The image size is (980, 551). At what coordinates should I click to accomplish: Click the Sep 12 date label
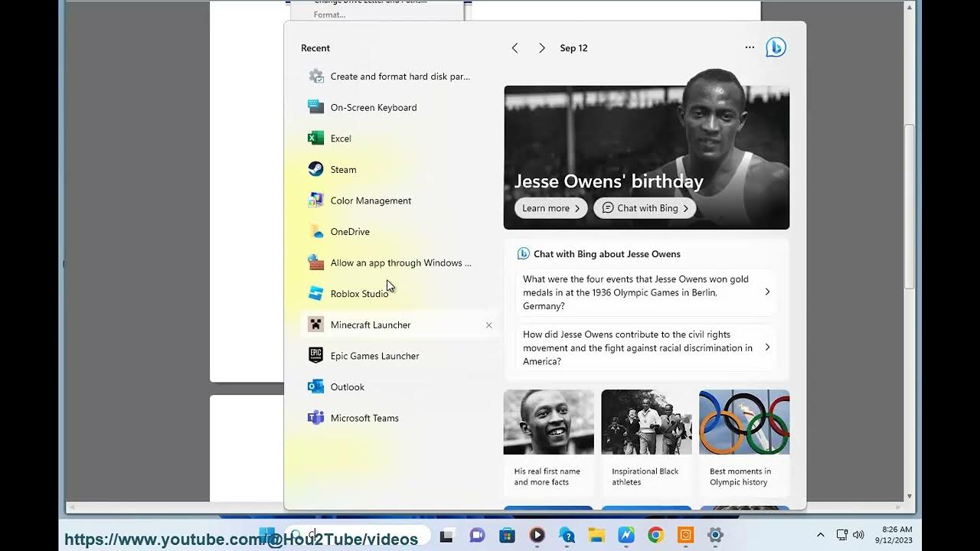click(x=573, y=47)
